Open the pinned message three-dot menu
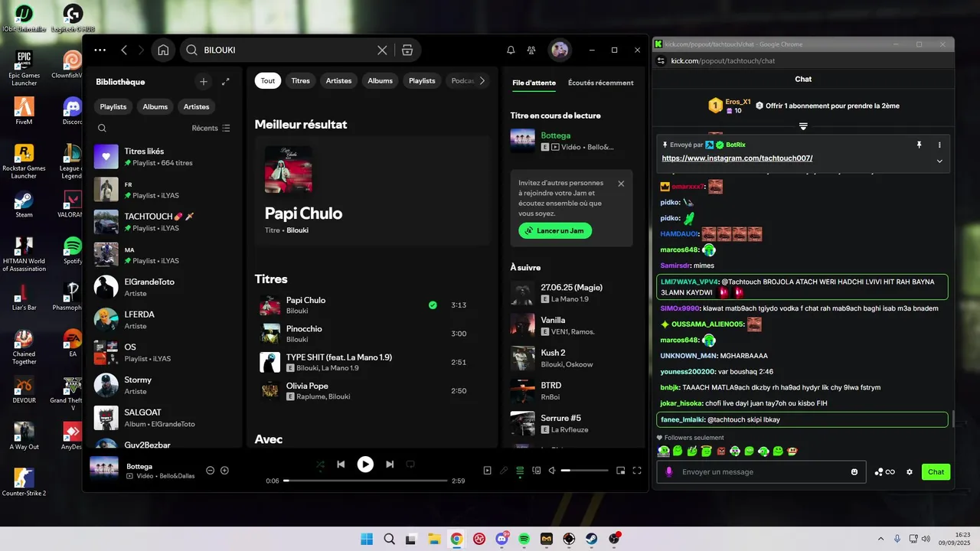Viewport: 980px width, 551px height. (x=939, y=145)
